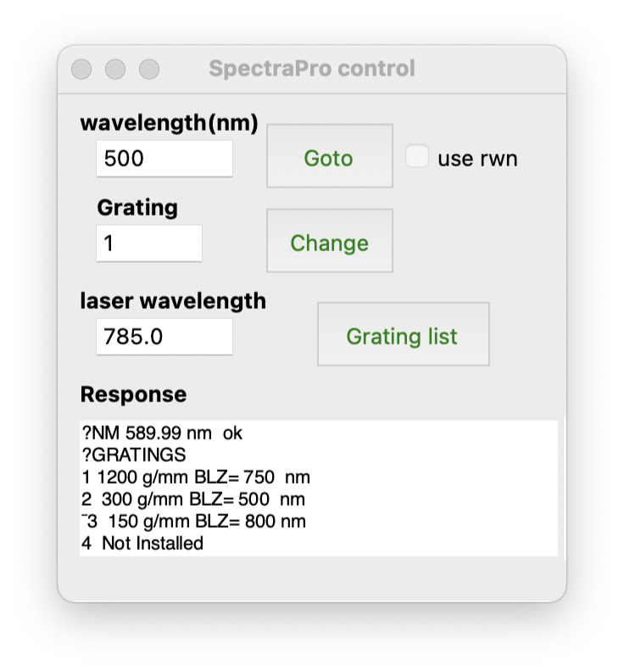Open the Grating list
The height and width of the screenshot is (672, 624).
tap(403, 334)
